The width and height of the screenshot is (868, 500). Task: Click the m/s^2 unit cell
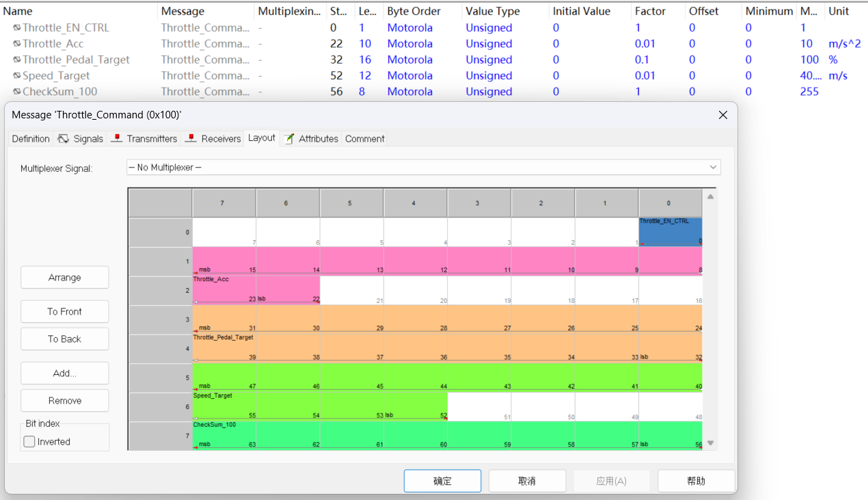coord(845,44)
